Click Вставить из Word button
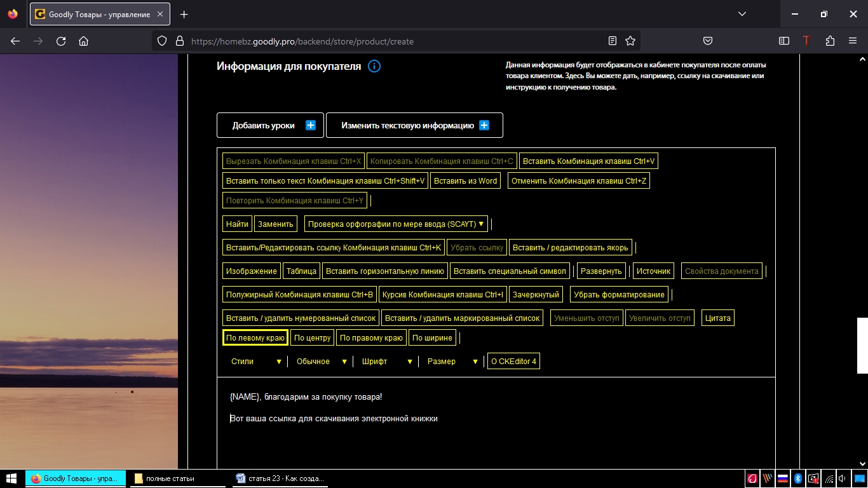The image size is (868, 488). [466, 181]
